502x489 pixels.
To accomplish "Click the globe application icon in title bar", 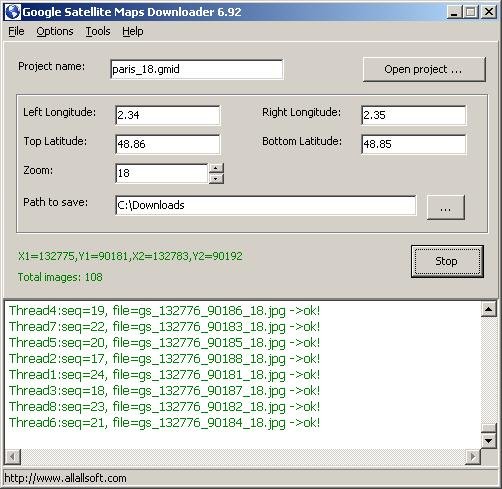I will [13, 12].
